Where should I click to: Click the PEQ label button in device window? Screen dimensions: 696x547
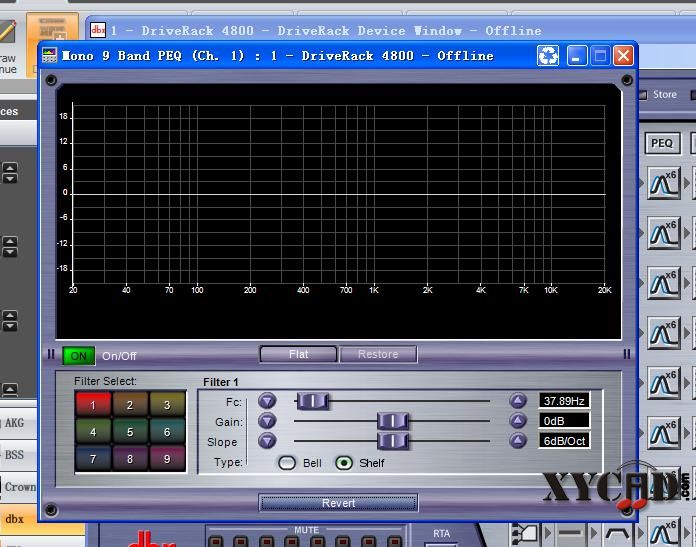tap(662, 143)
